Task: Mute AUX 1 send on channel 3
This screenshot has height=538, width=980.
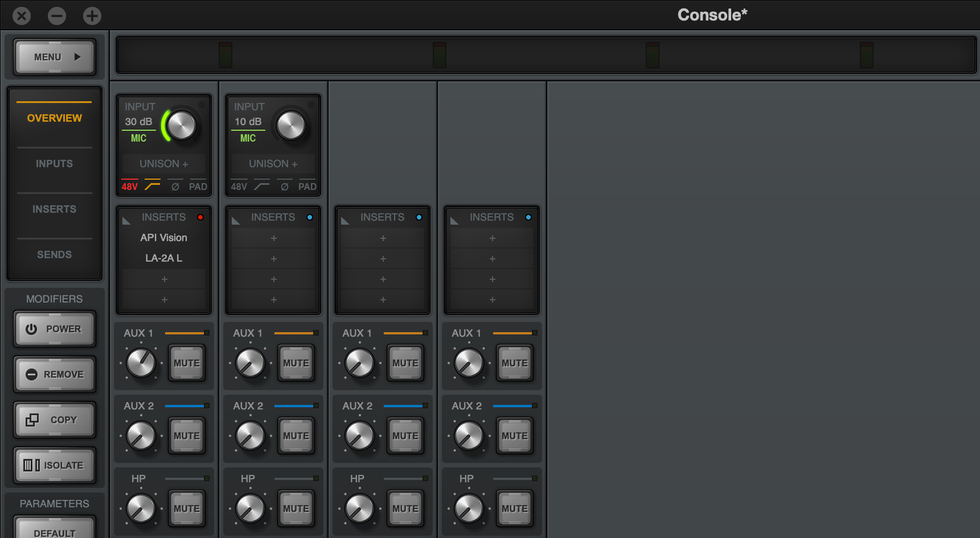Action: click(x=405, y=363)
